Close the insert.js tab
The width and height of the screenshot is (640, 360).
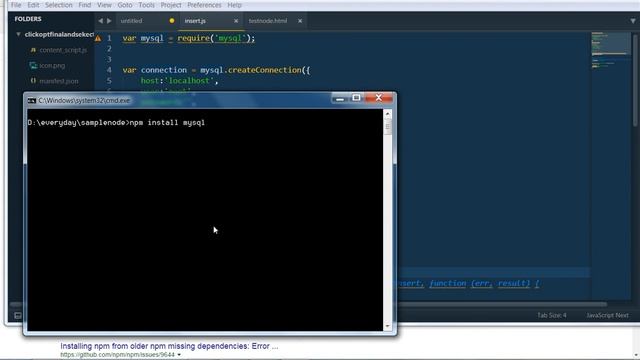tap(236, 21)
